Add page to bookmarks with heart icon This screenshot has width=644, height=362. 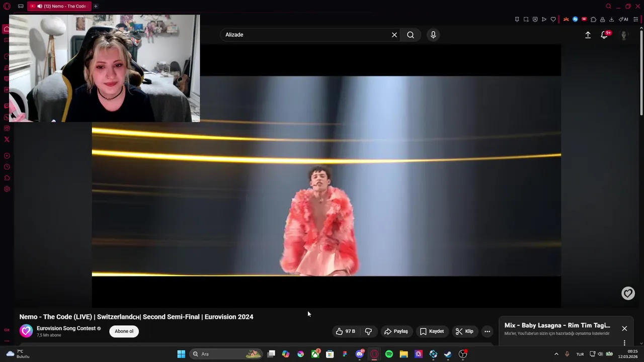(x=553, y=20)
